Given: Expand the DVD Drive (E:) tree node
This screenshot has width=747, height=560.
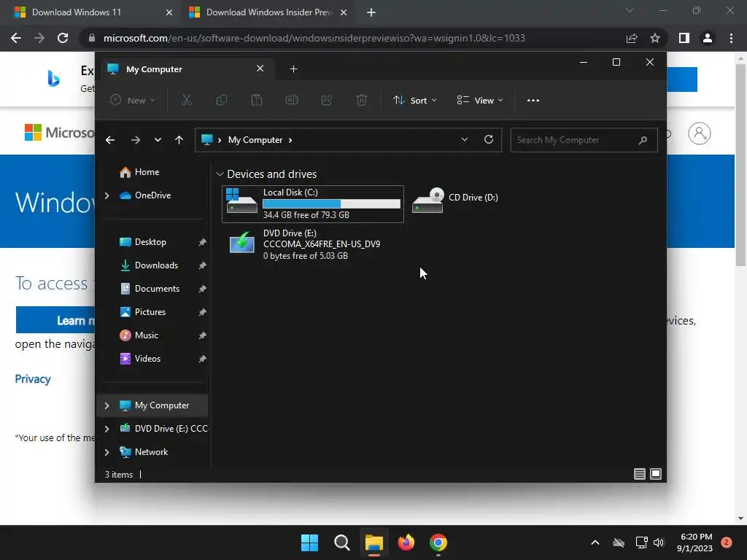Looking at the screenshot, I should (107, 429).
